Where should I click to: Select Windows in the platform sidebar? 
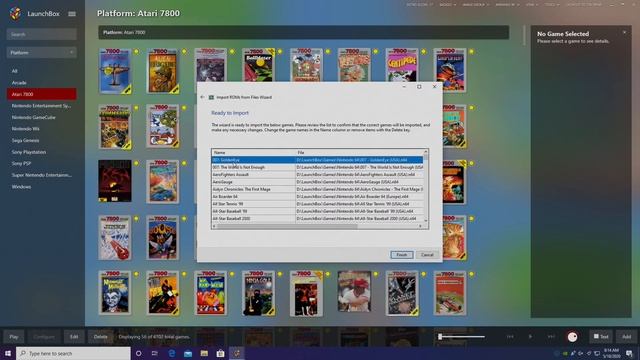pyautogui.click(x=21, y=187)
